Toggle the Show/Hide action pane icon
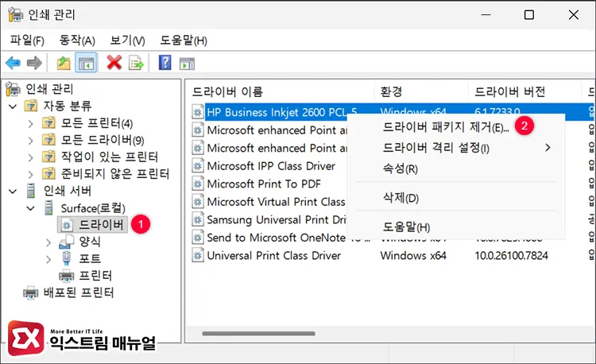Viewport: 596px width, 364px height. point(187,64)
